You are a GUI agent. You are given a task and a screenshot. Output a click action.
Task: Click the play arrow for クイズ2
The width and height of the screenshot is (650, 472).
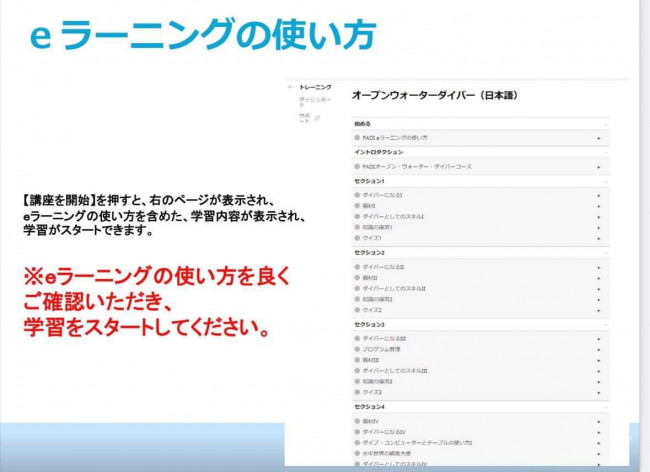click(598, 310)
